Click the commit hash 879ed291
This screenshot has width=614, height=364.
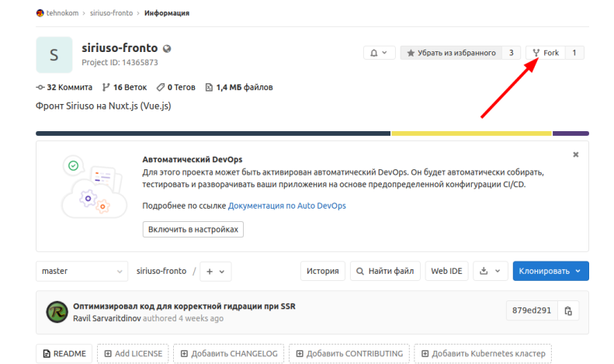tap(532, 310)
